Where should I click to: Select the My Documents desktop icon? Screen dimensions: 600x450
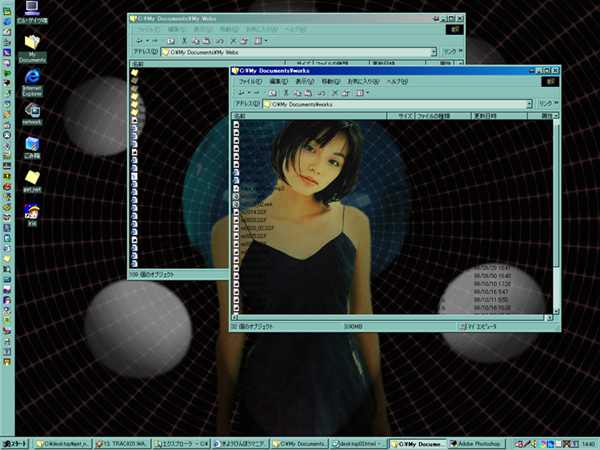[x=32, y=49]
